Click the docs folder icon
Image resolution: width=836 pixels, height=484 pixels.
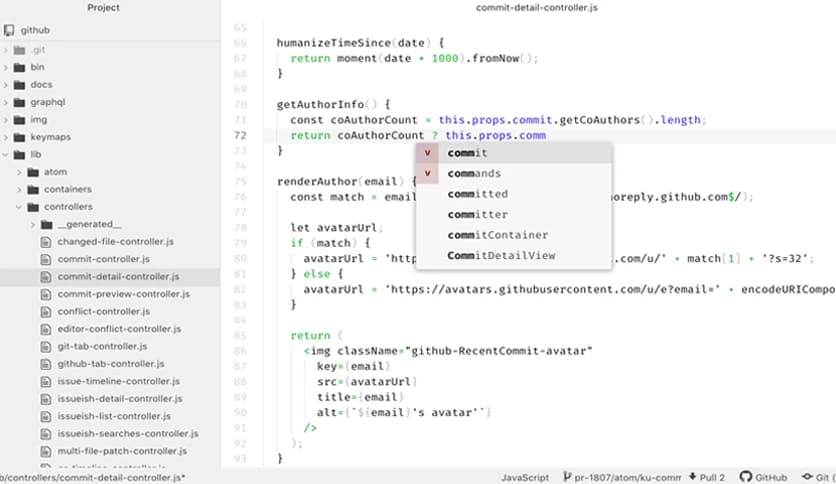(x=19, y=85)
